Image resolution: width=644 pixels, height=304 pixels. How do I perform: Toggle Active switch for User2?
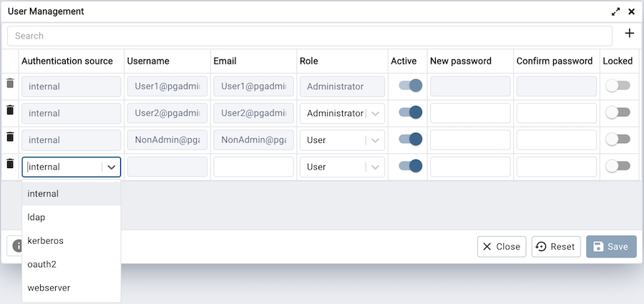(410, 112)
